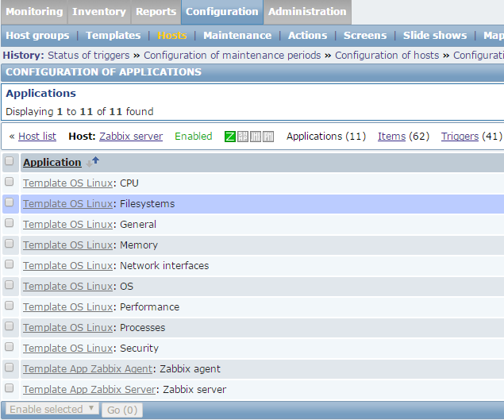Open Template OS Linux link in Filesystems row

point(67,203)
